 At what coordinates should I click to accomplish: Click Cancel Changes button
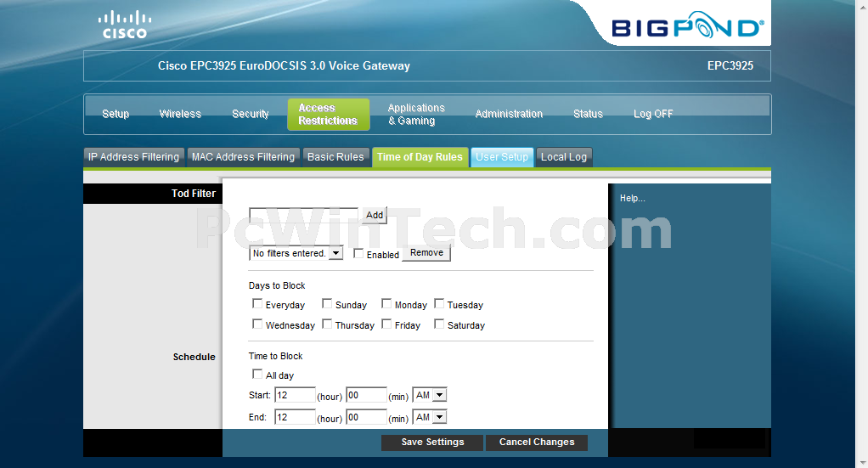[537, 443]
